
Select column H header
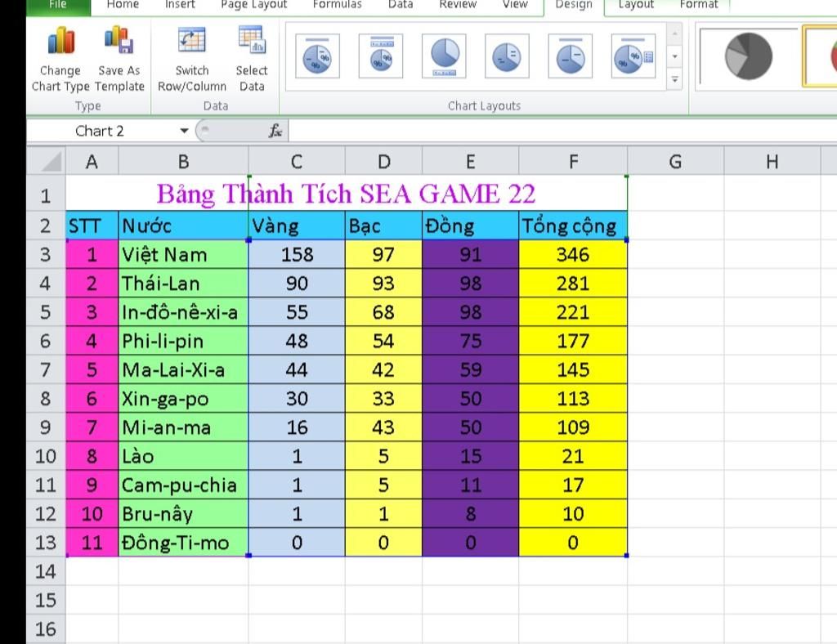click(x=772, y=161)
